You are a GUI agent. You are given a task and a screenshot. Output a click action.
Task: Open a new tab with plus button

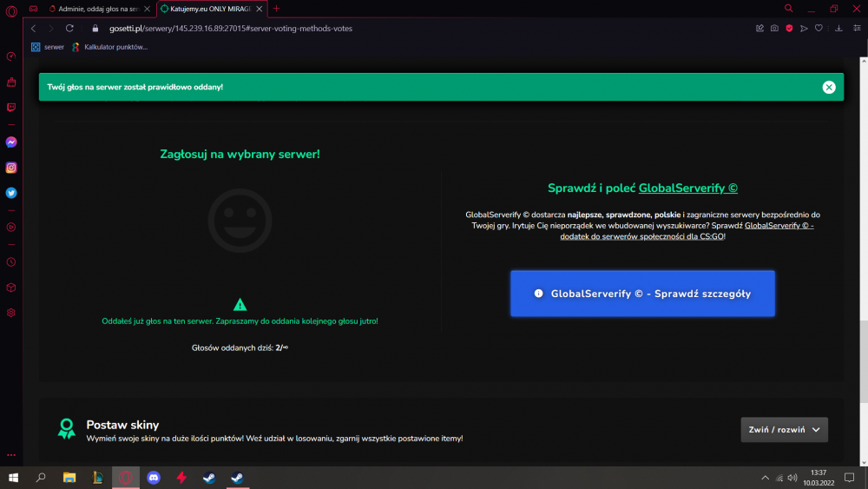pyautogui.click(x=276, y=9)
